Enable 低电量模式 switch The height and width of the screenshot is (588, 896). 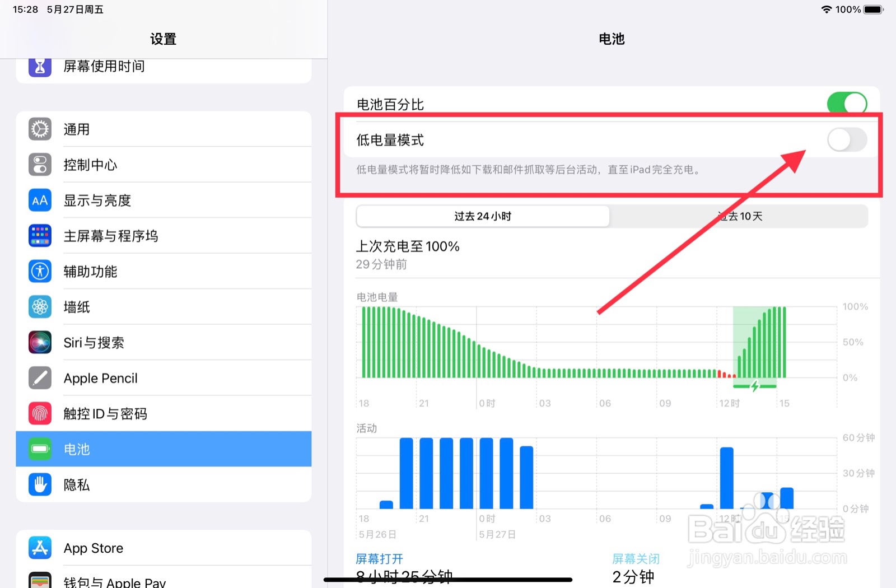point(846,140)
